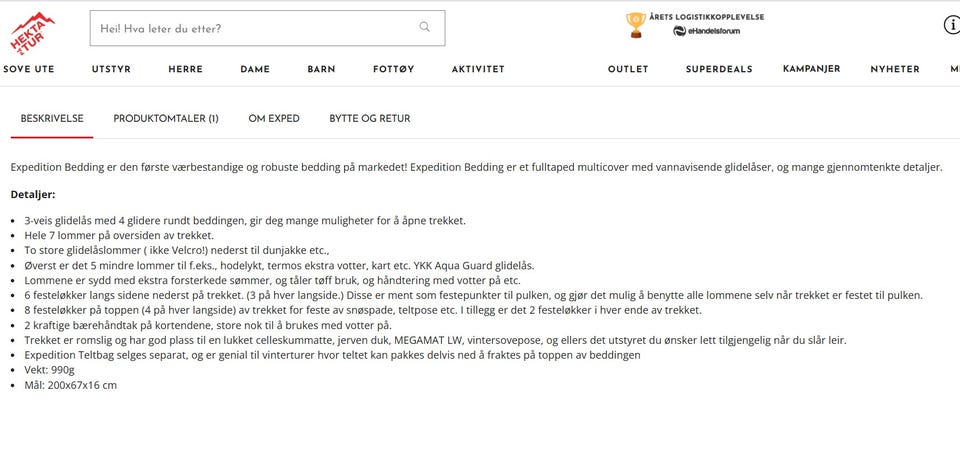Screen dimensions: 960x464
Task: Click the 'To store glidelåslommer' line
Action: (177, 250)
